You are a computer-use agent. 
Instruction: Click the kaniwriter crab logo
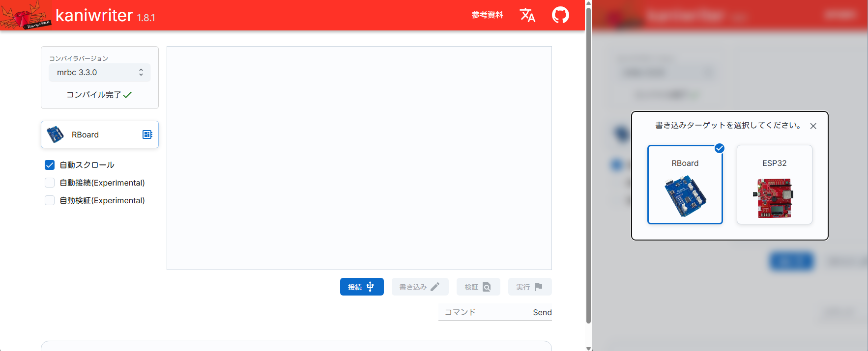26,15
